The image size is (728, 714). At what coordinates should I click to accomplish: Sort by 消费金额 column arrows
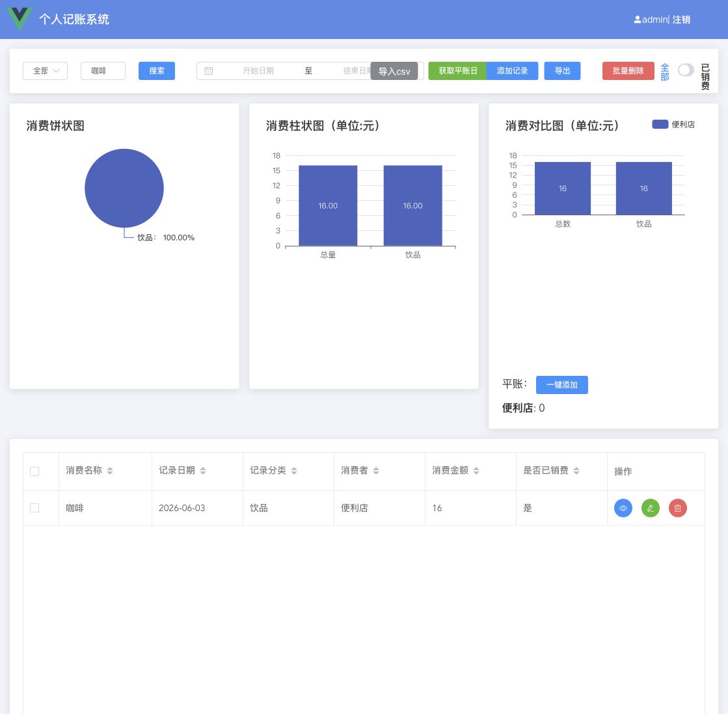pos(476,470)
